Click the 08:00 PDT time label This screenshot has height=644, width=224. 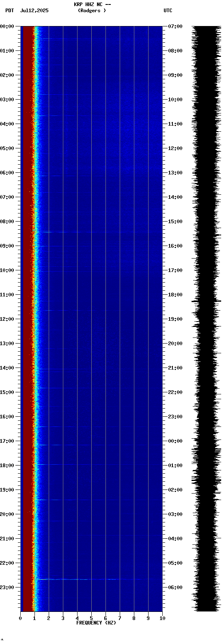(x=7, y=222)
